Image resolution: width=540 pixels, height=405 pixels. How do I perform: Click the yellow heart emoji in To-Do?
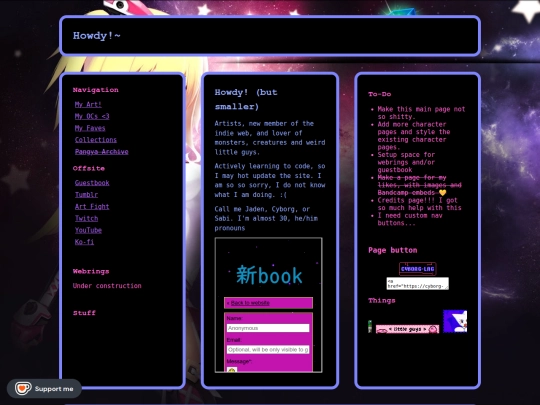pyautogui.click(x=443, y=193)
